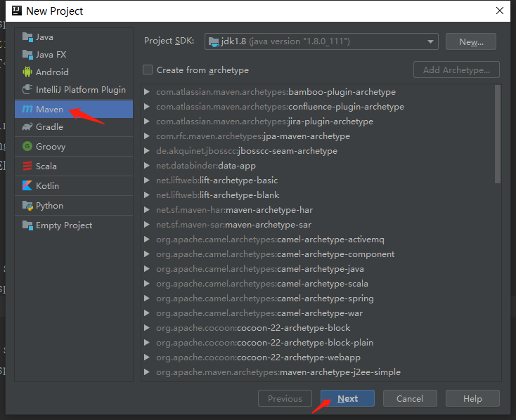Choose Android project type label
Viewport: 516px width, 420px height.
52,72
